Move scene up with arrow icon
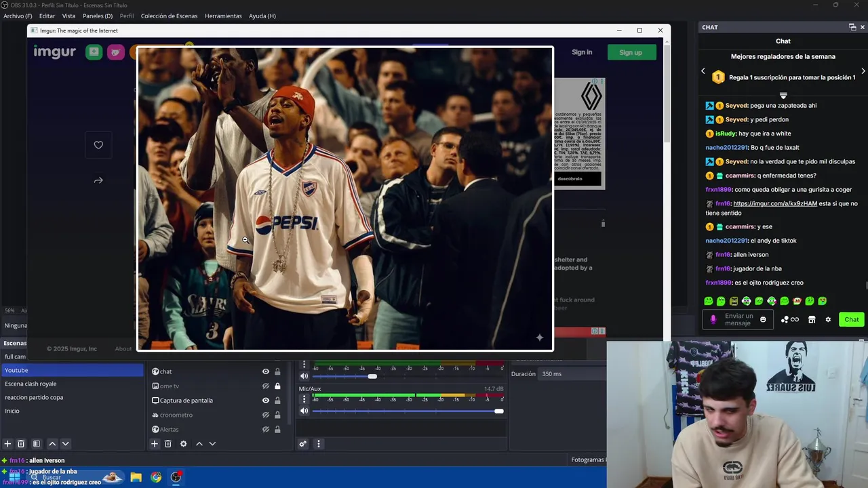Screen dimensions: 868x488 [x=52, y=444]
